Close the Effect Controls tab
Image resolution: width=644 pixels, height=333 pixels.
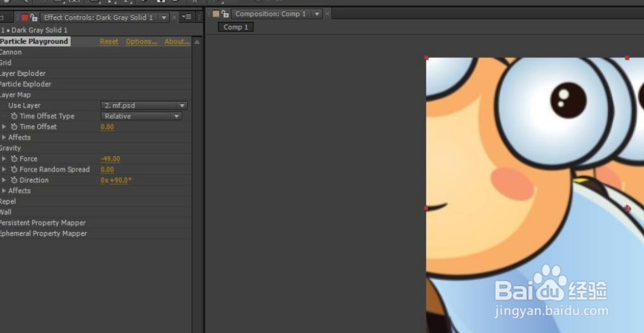[174, 17]
